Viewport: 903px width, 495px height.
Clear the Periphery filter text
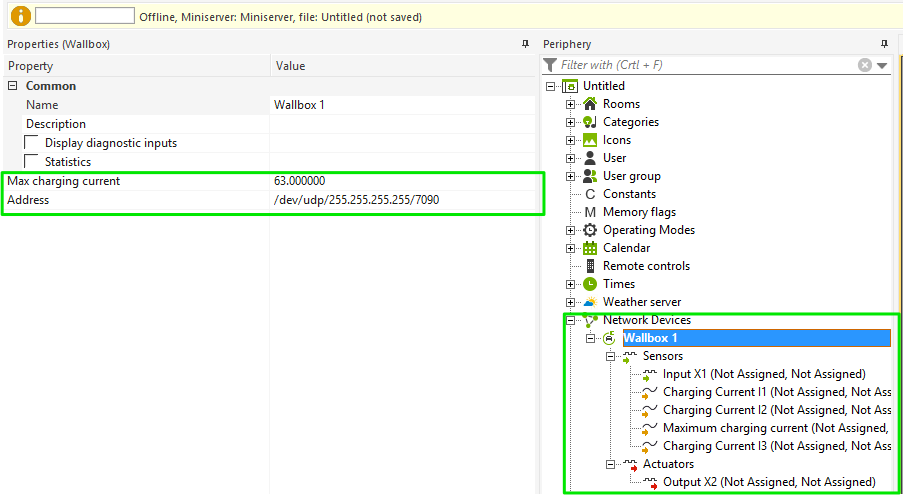(x=865, y=65)
